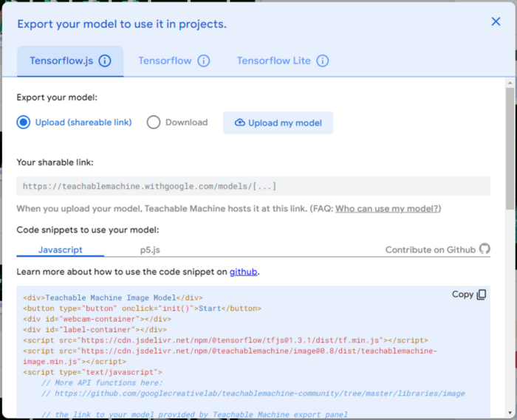
Task: Click the info icon next to Tensorflow.js
Action: 105,61
